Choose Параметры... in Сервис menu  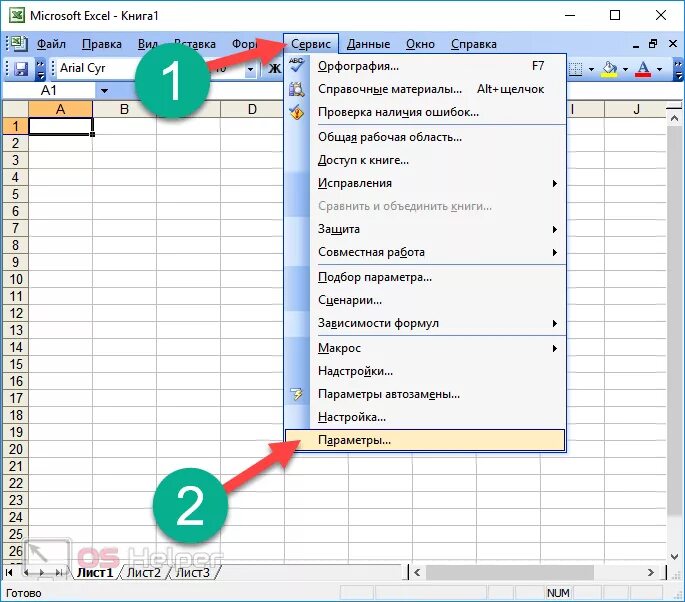point(425,440)
